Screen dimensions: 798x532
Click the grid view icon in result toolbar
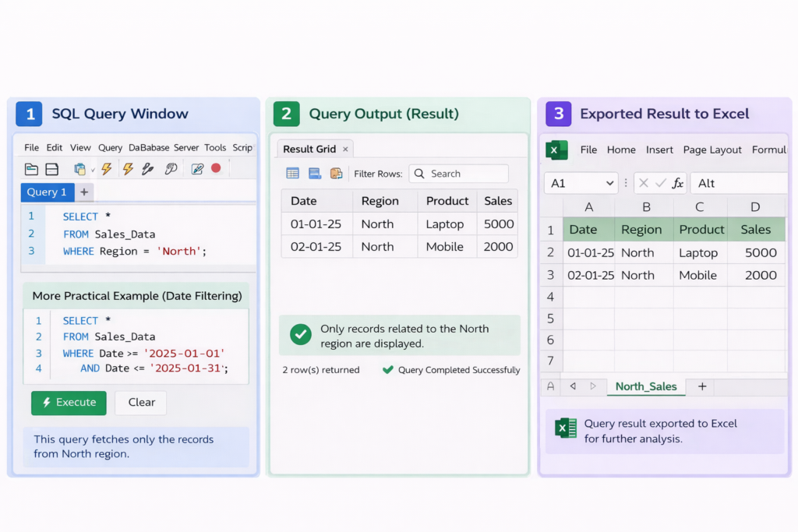293,174
